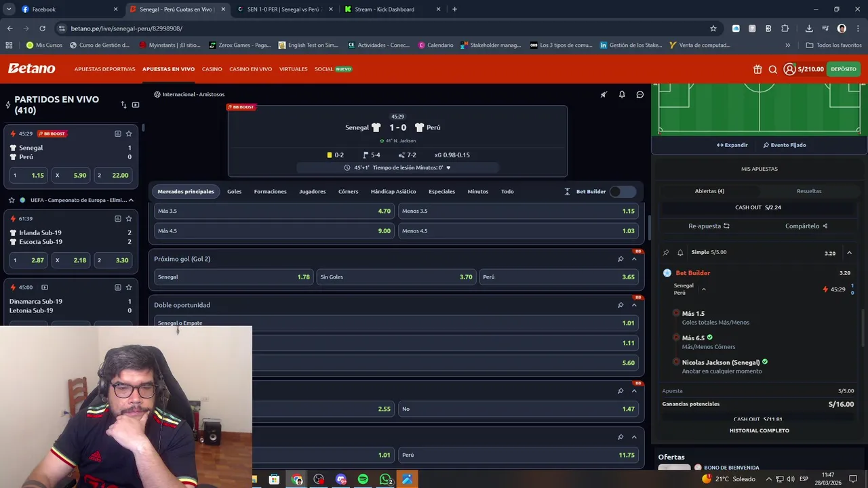Switch to the Goles tab
Image resolution: width=868 pixels, height=488 pixels.
[234, 192]
